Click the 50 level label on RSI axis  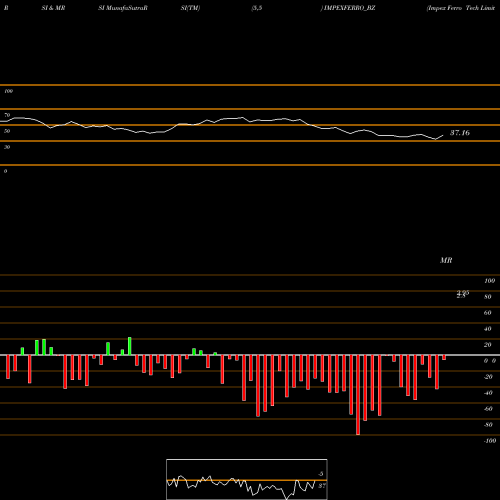(x=7, y=131)
